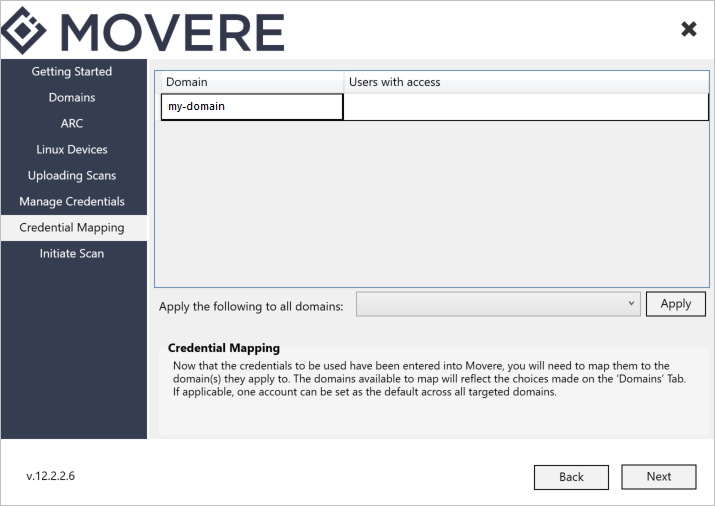Open the Apply to all domains dropdown
715x506 pixels.
[x=498, y=304]
